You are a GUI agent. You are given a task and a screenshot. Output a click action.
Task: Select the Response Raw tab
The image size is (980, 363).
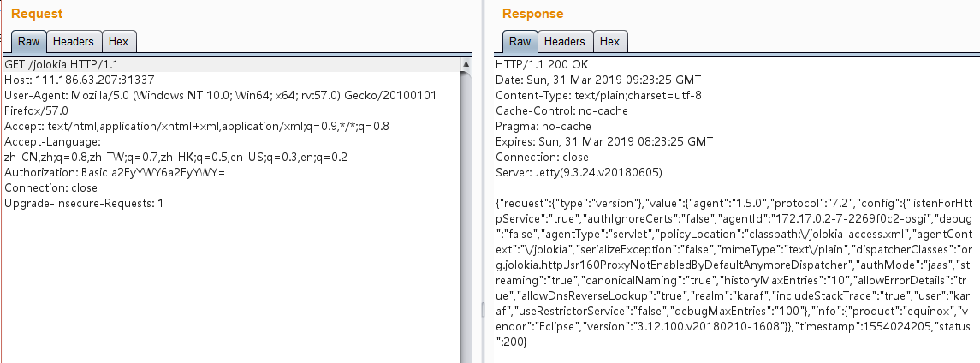(x=520, y=41)
